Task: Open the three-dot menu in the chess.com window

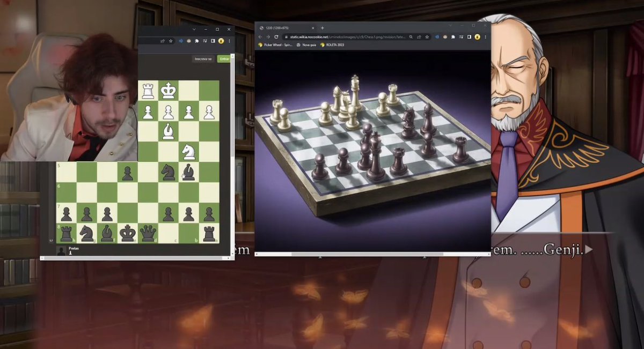Action: point(229,41)
